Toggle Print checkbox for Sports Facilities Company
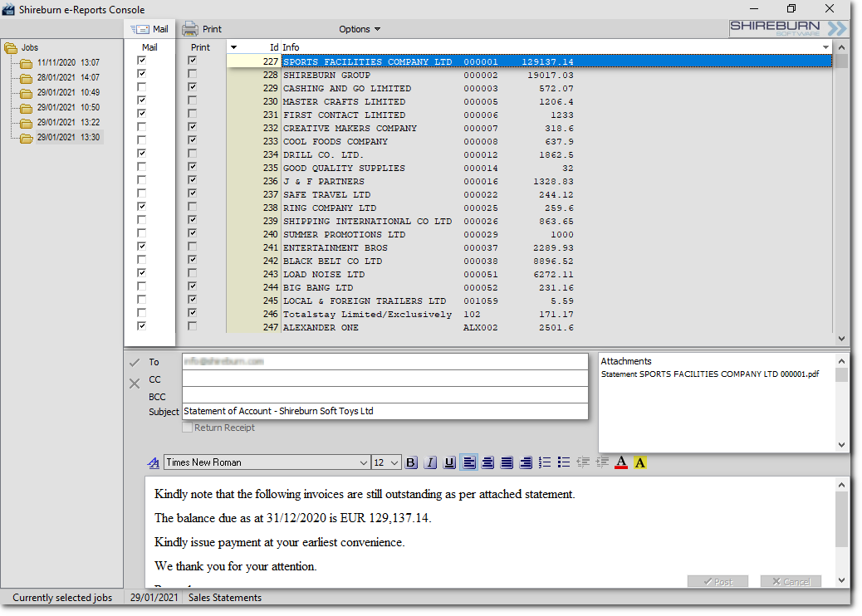 (192, 61)
